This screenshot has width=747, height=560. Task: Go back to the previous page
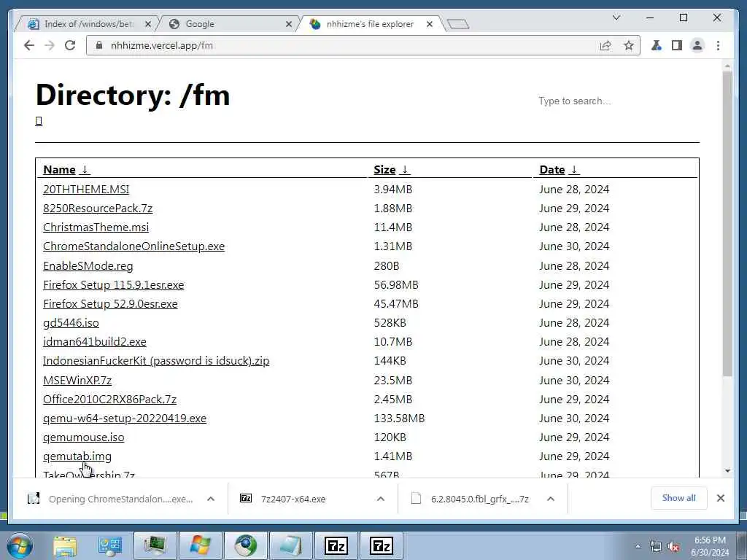[29, 45]
